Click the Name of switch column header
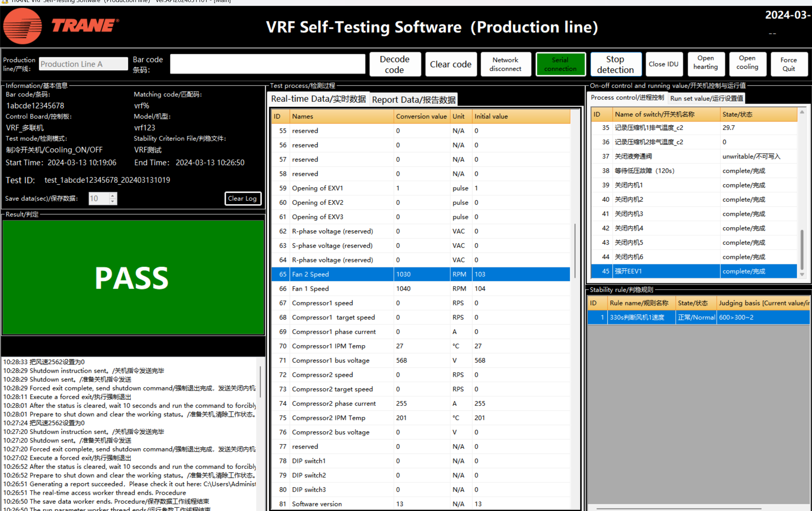The image size is (812, 511). (666, 114)
